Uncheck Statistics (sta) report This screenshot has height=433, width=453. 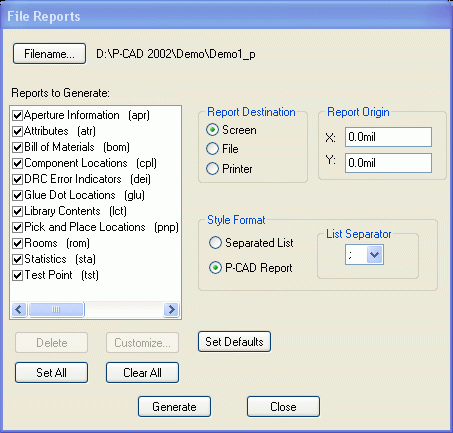17,259
